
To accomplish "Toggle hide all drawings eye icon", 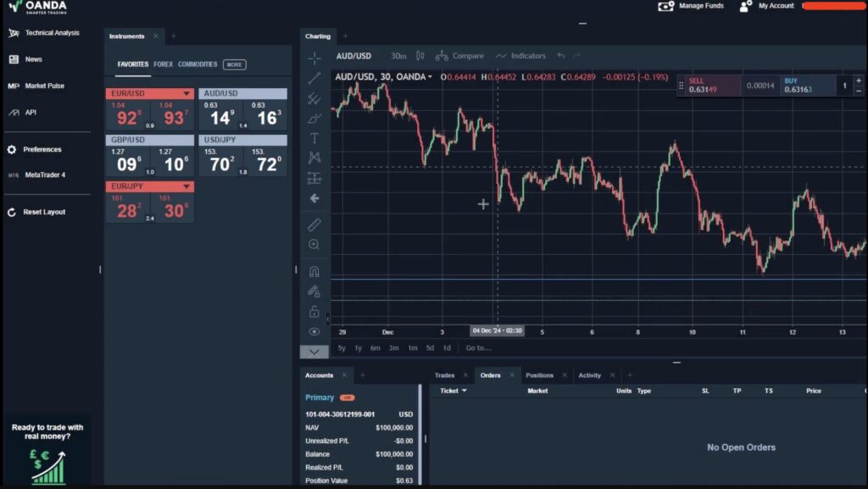I will [x=314, y=332].
